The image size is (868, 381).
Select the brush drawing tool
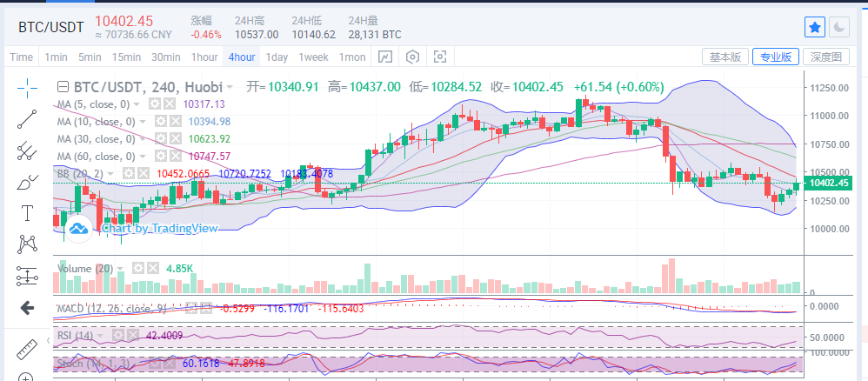[x=27, y=182]
